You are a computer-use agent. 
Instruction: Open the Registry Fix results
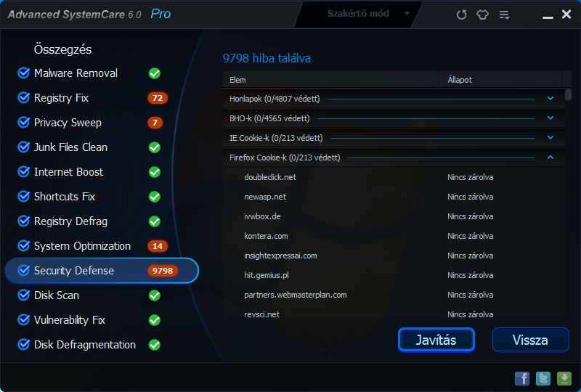click(61, 98)
